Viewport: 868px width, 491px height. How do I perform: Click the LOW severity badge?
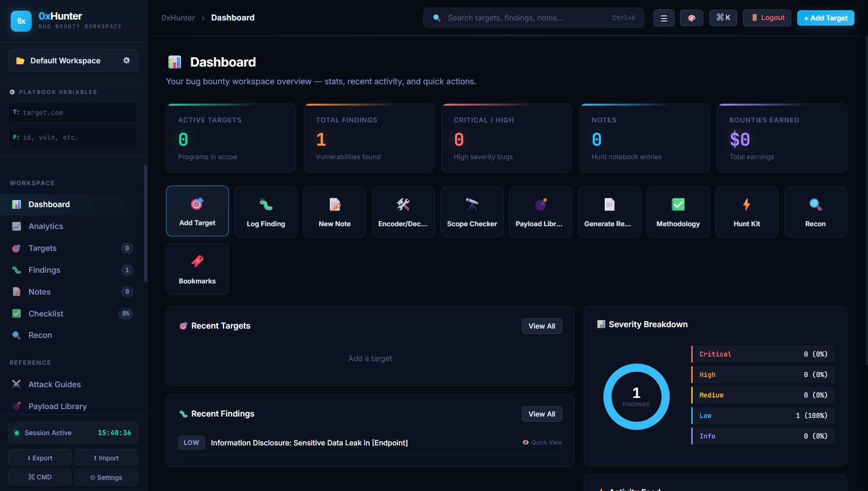[x=191, y=443]
